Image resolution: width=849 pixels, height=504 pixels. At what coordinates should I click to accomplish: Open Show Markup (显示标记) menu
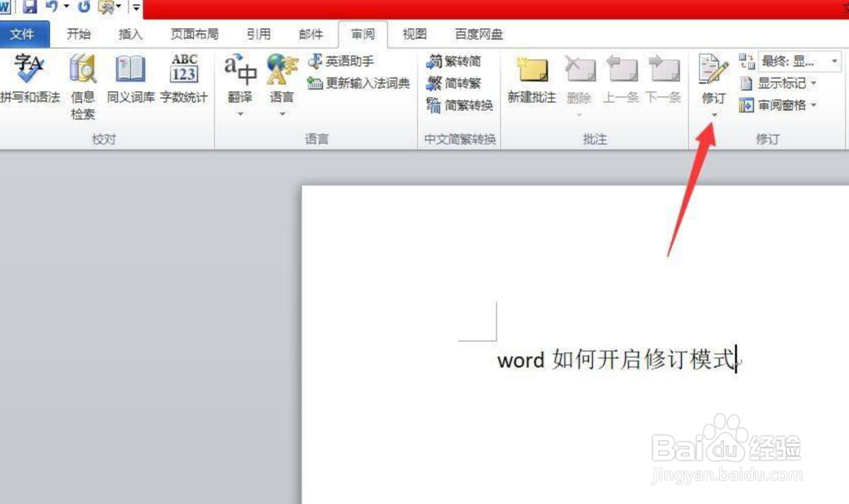click(778, 83)
